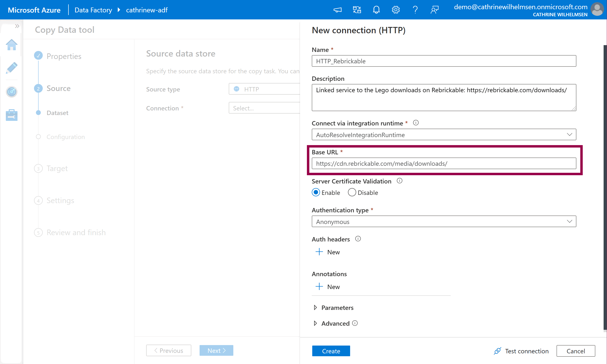The height and width of the screenshot is (364, 607).
Task: Open the Author pencil icon
Action: (x=11, y=68)
